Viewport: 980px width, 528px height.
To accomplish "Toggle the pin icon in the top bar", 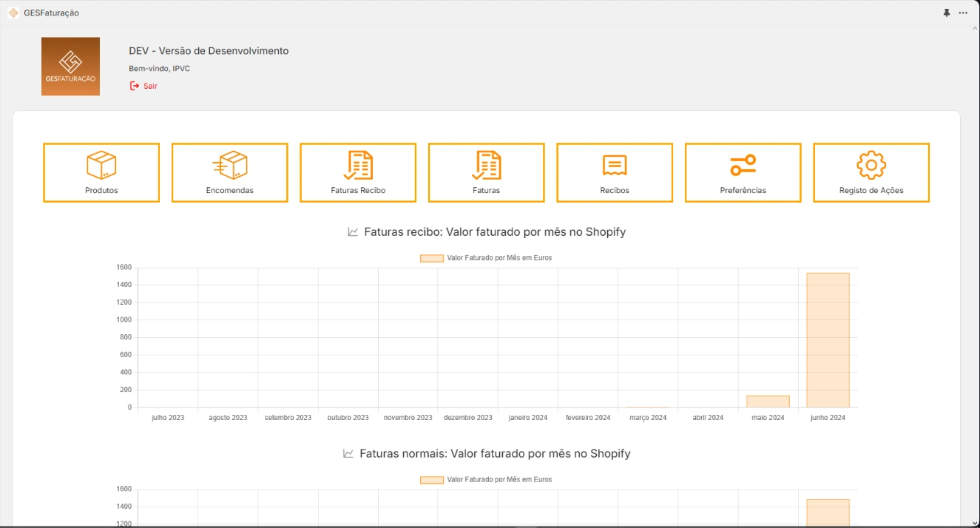I will click(x=946, y=12).
